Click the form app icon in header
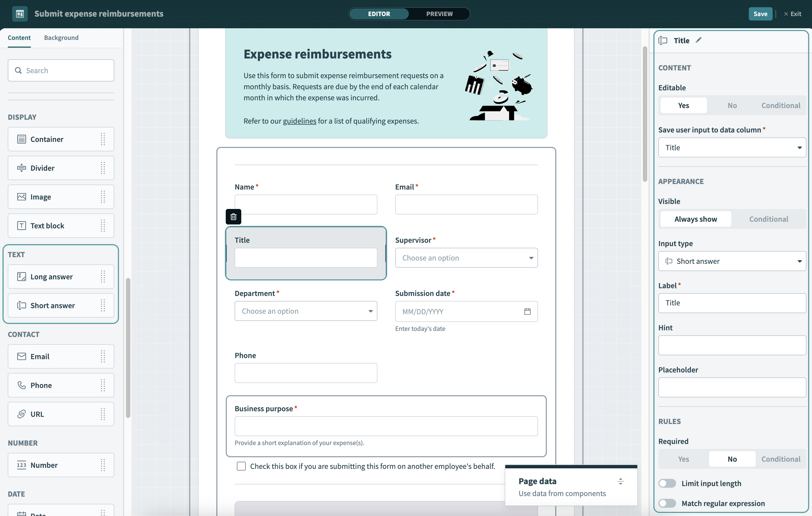 (20, 14)
